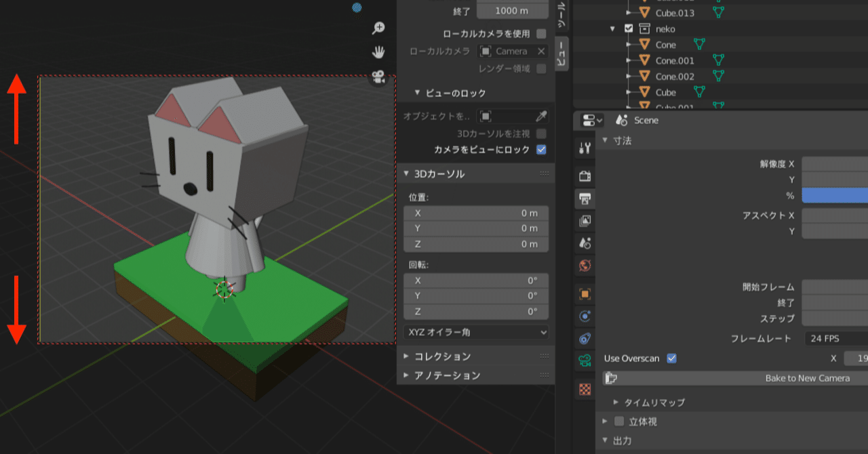Click the neko collection box icon
This screenshot has height=454, width=868.
(644, 28)
